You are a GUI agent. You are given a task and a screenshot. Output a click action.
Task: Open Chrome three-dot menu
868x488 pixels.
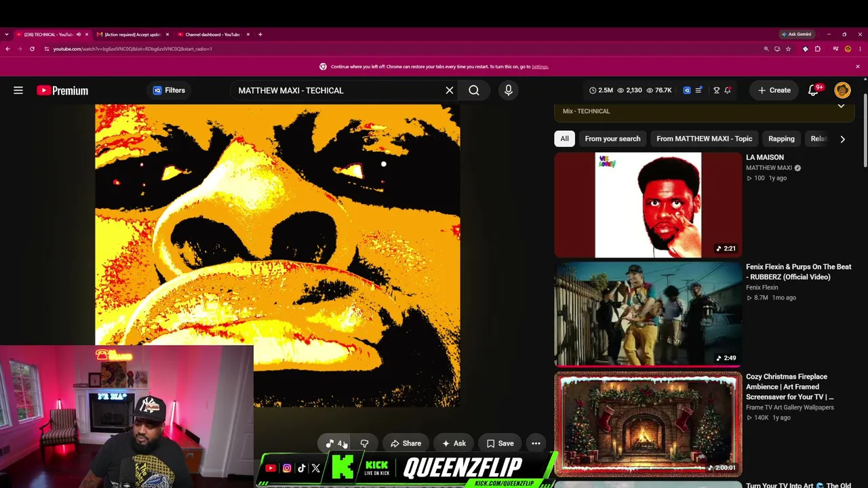(x=860, y=49)
